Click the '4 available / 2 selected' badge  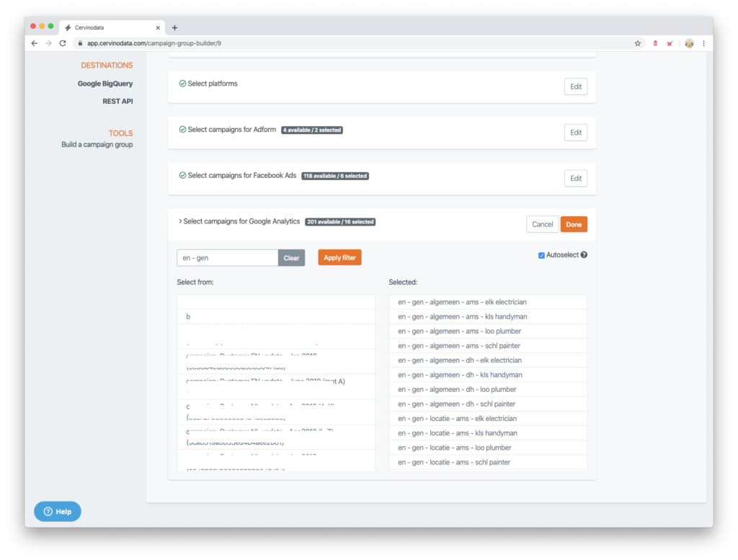tap(312, 130)
